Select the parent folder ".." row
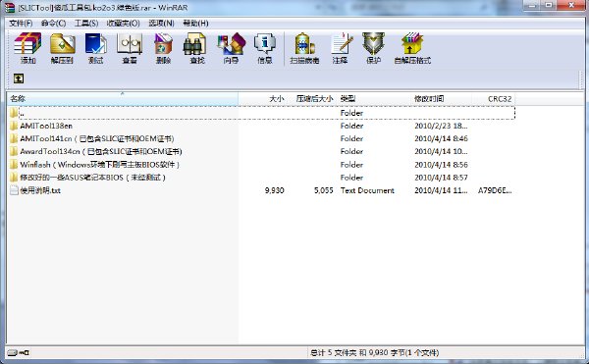Viewport: 589px width, 364px height. pyautogui.click(x=261, y=113)
